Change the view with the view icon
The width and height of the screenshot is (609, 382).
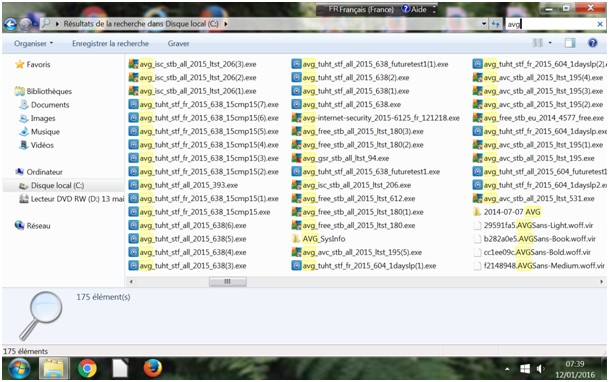tap(538, 43)
